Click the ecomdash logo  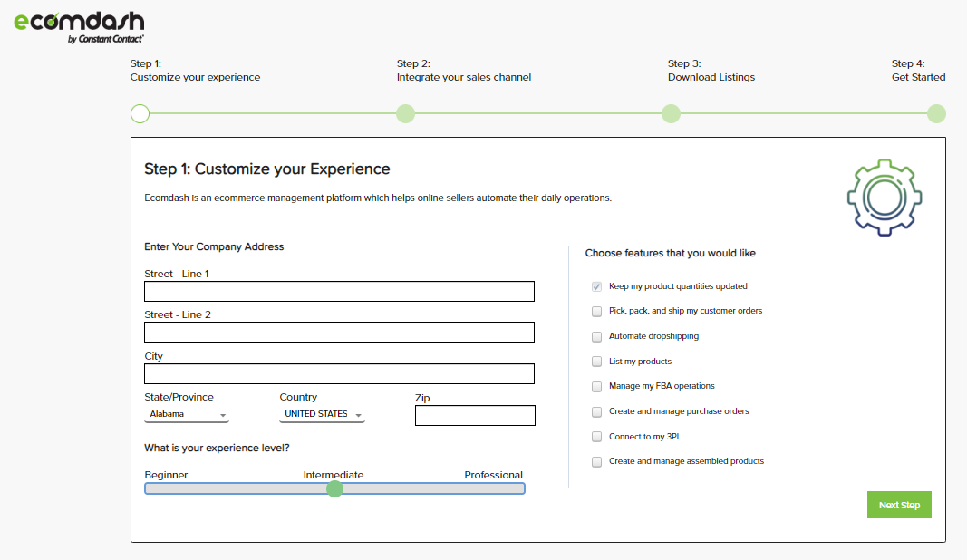[x=79, y=28]
